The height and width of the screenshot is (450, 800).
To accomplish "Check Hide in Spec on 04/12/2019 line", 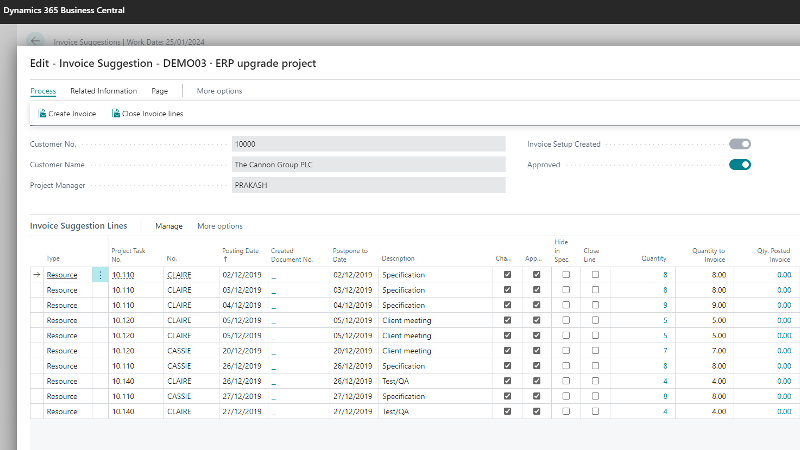I will [x=566, y=305].
